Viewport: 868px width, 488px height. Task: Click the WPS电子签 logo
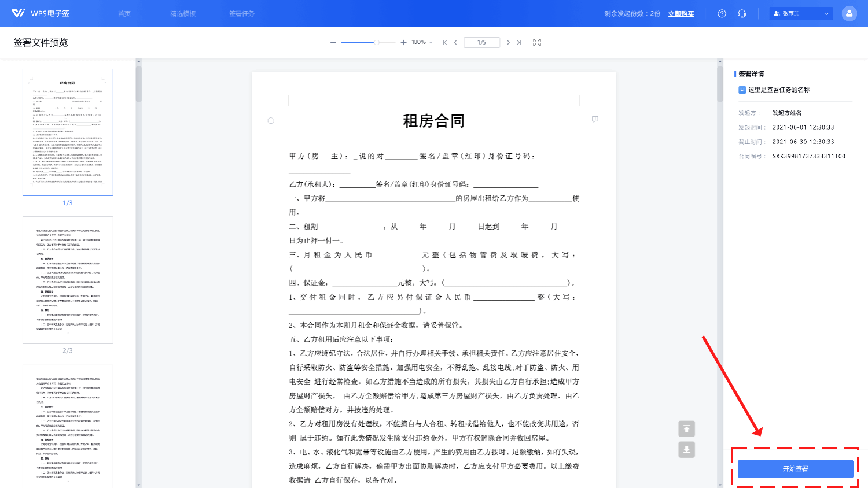[x=40, y=13]
